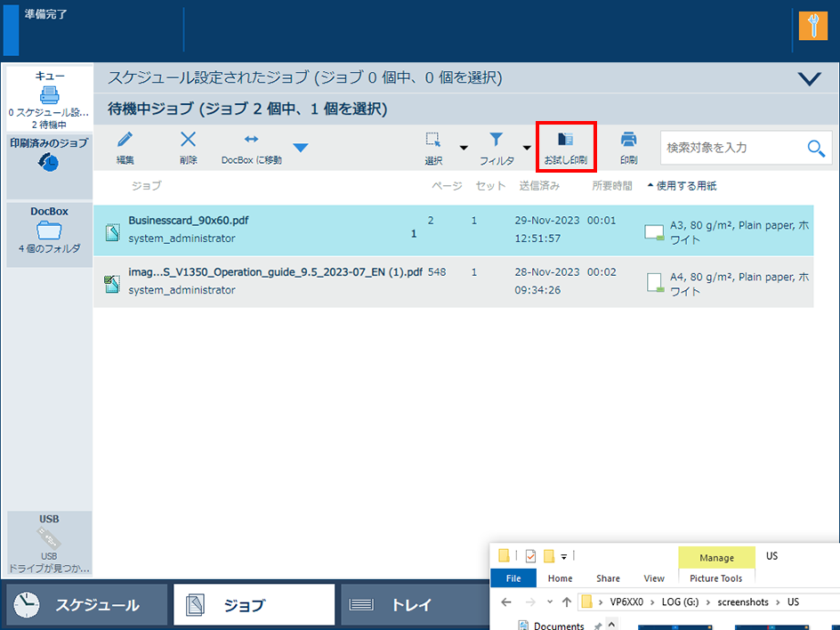Click the magnifier search icon
Screen dimensions: 840x630
point(816,148)
